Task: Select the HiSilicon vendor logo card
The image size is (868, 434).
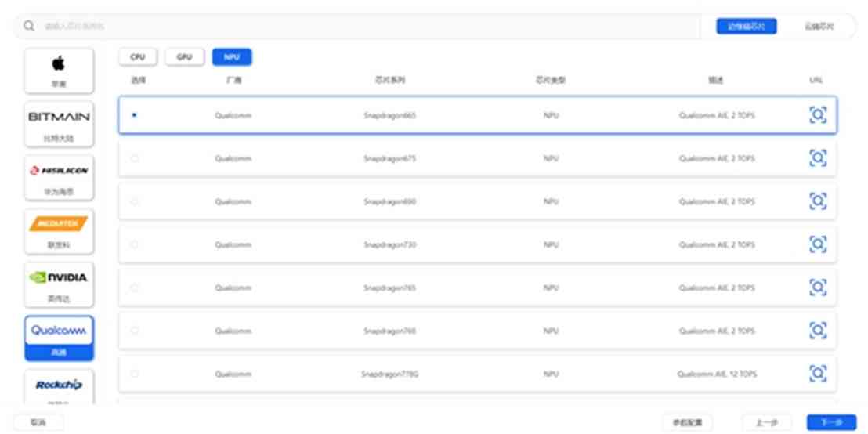Action: pos(59,178)
